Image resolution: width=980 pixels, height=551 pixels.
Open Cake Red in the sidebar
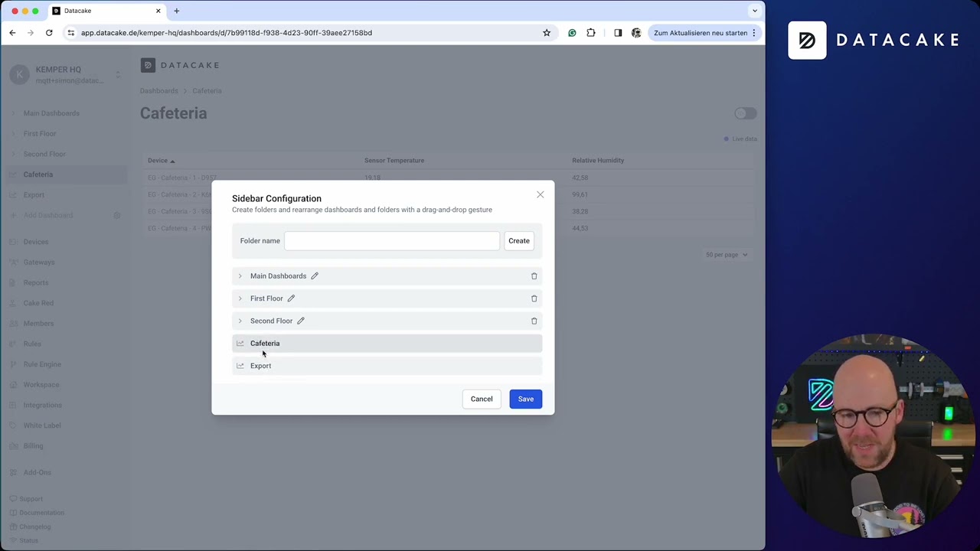click(x=38, y=303)
